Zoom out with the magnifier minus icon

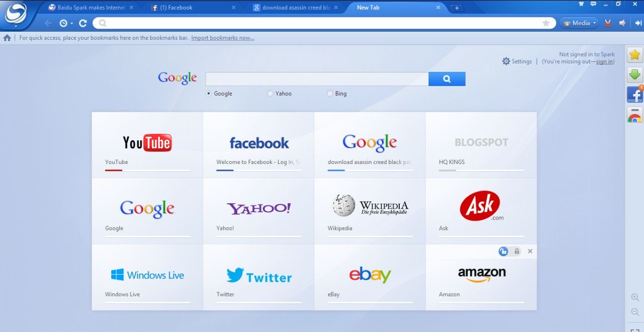[635, 312]
